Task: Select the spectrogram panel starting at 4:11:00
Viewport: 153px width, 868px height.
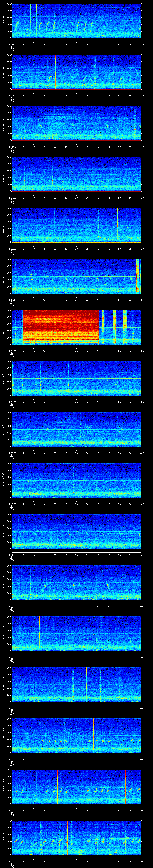Action: pyautogui.click(x=77, y=531)
